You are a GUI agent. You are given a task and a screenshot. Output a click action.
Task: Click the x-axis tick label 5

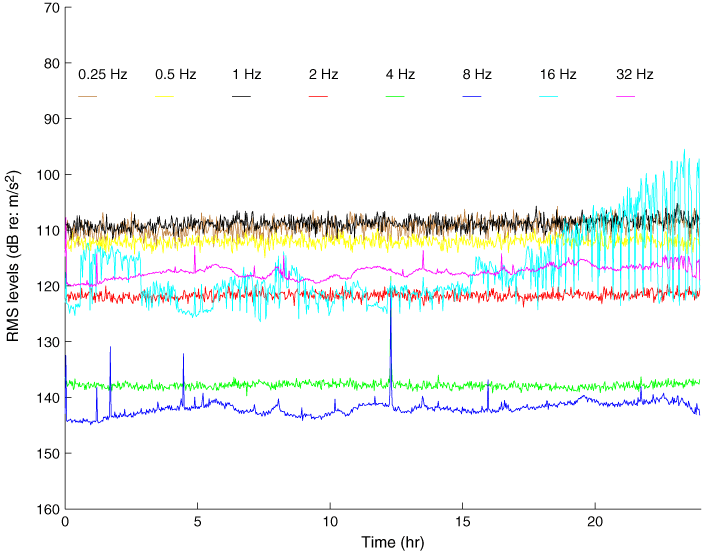coord(197,522)
